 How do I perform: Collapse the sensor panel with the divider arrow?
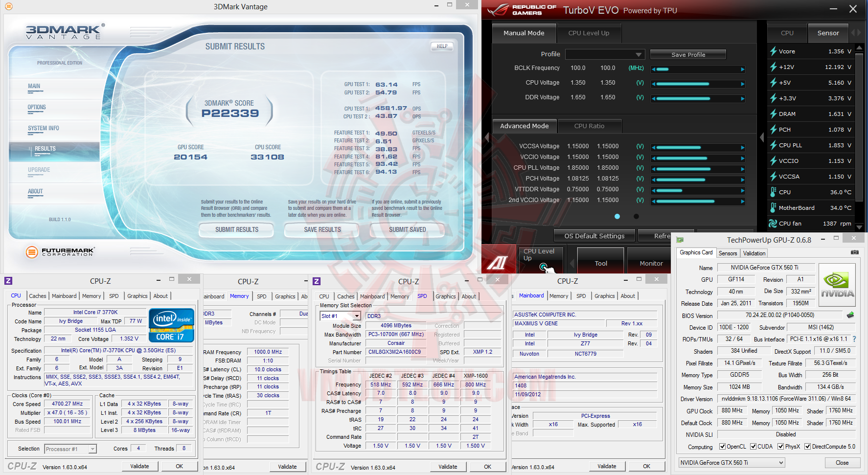pos(762,137)
